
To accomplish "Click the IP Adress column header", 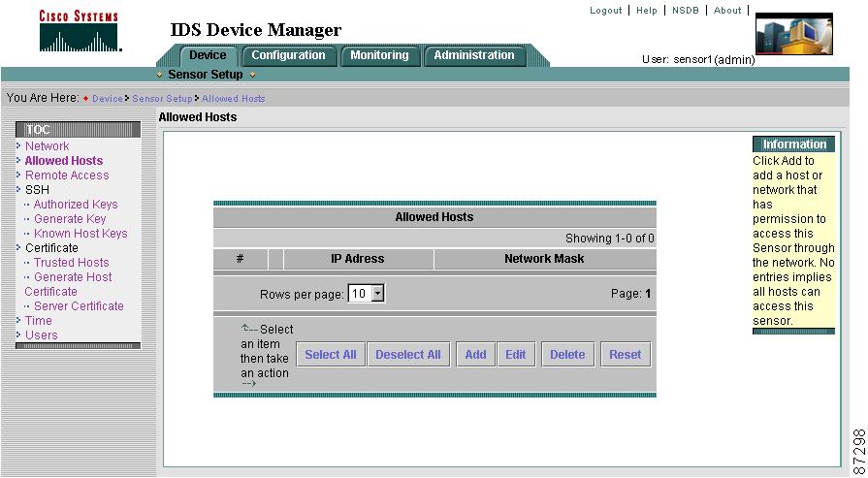I will (358, 259).
